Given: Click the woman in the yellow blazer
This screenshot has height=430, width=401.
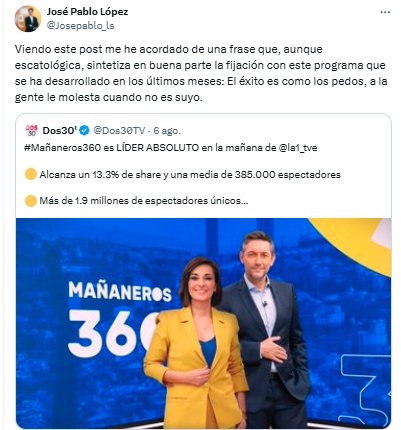Looking at the screenshot, I should coord(196,343).
